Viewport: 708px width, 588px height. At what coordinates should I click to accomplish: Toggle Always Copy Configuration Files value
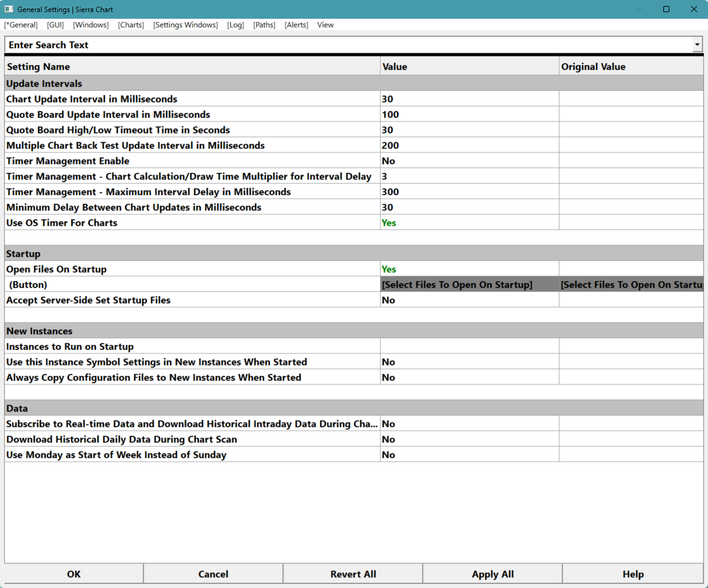point(469,377)
